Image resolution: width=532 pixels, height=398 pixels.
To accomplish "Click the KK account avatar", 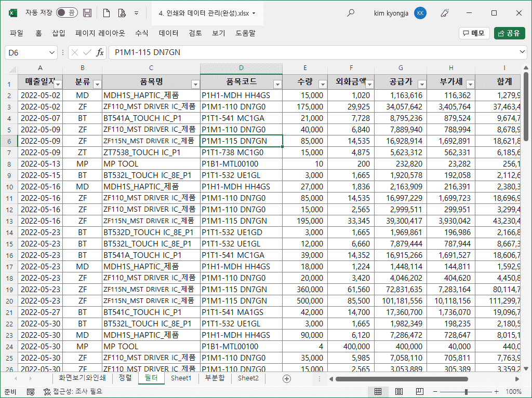I will tap(420, 13).
